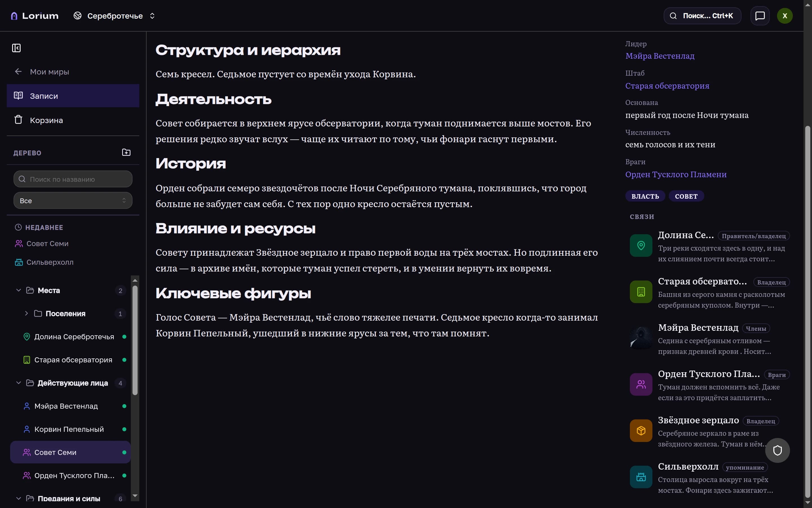
Task: Open the search box Поиск Ctrl+K
Action: pyautogui.click(x=702, y=16)
